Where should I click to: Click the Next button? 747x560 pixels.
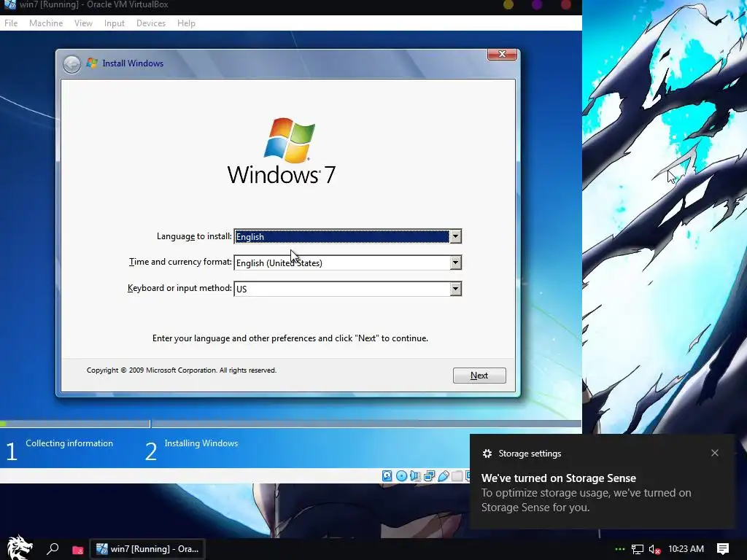click(x=479, y=376)
